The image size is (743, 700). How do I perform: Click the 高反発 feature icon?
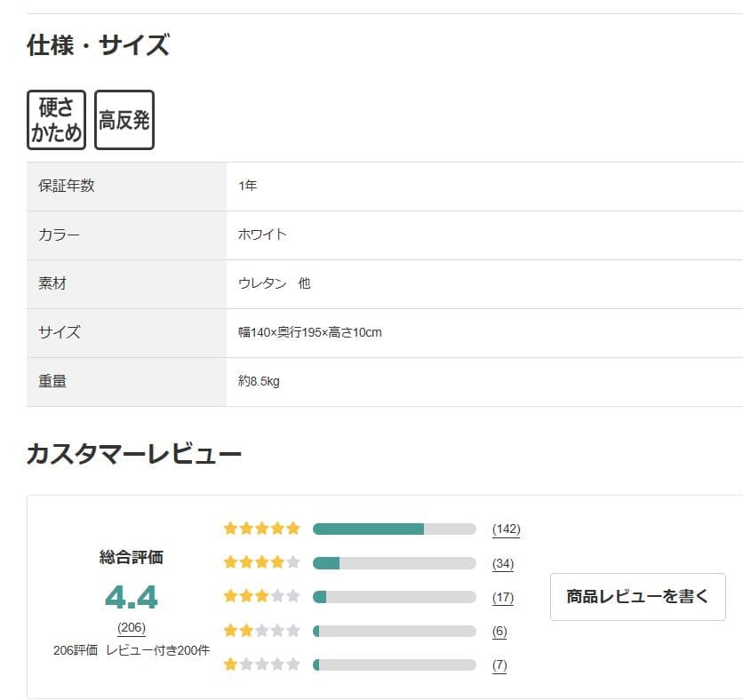124,120
